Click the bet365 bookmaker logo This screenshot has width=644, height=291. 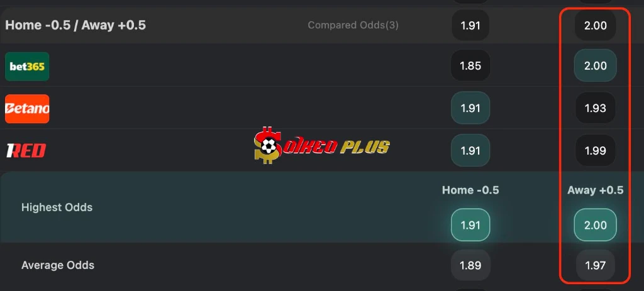click(27, 67)
